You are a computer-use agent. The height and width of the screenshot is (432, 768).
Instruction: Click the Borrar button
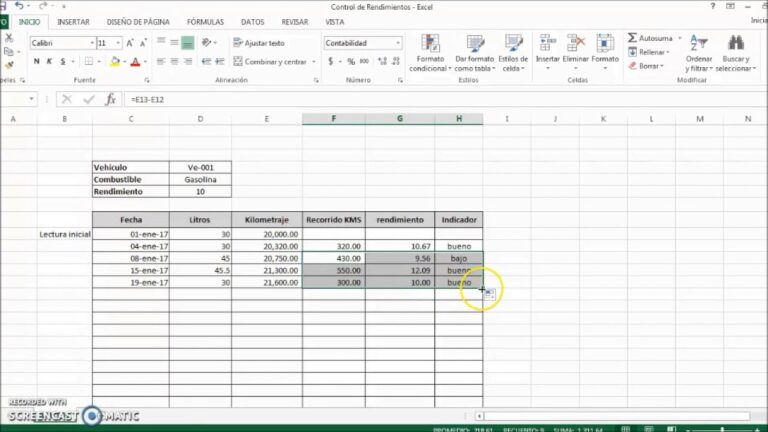(x=650, y=66)
